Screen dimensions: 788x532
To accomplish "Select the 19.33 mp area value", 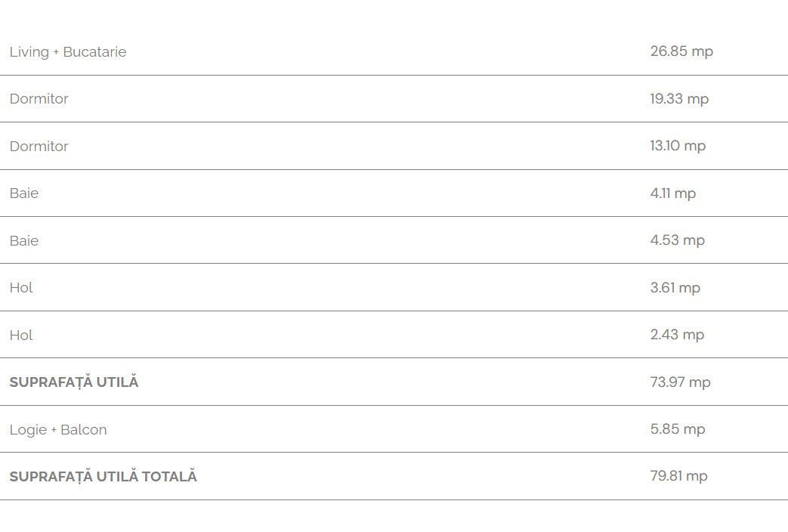I will (x=679, y=99).
